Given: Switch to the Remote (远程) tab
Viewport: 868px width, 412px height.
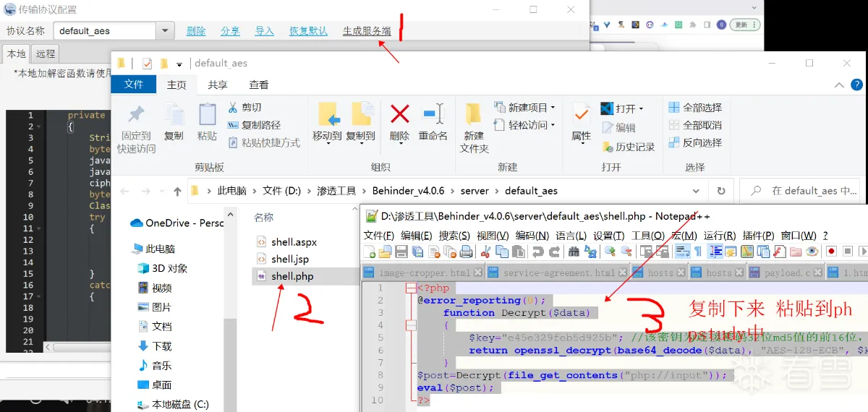Looking at the screenshot, I should point(46,53).
